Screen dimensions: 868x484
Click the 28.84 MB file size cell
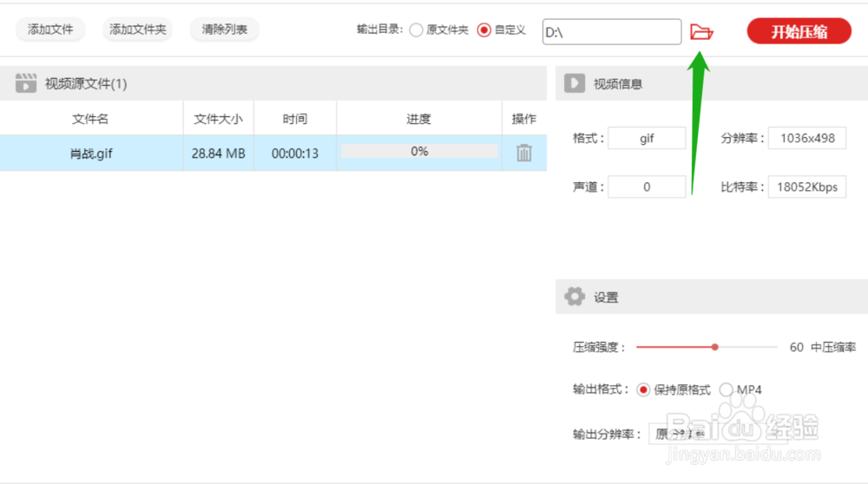point(218,154)
